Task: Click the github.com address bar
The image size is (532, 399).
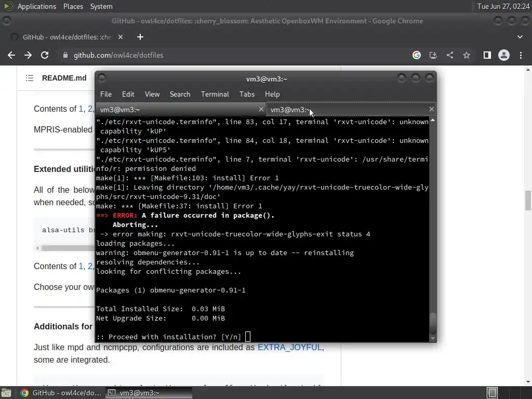Action: (x=234, y=55)
